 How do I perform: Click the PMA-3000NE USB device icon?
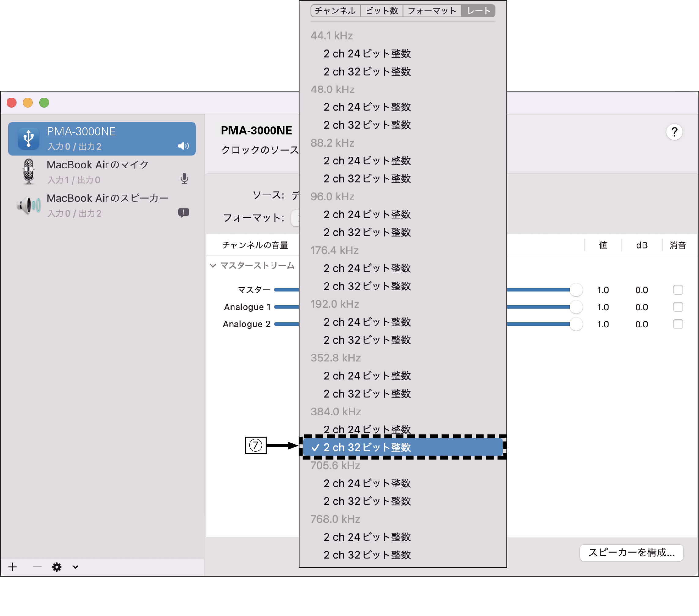point(29,139)
